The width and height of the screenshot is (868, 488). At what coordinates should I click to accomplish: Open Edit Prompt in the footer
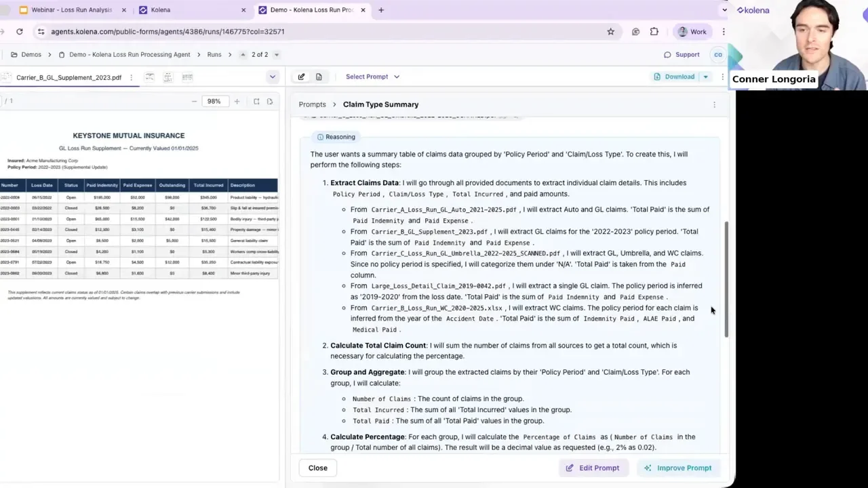point(593,468)
